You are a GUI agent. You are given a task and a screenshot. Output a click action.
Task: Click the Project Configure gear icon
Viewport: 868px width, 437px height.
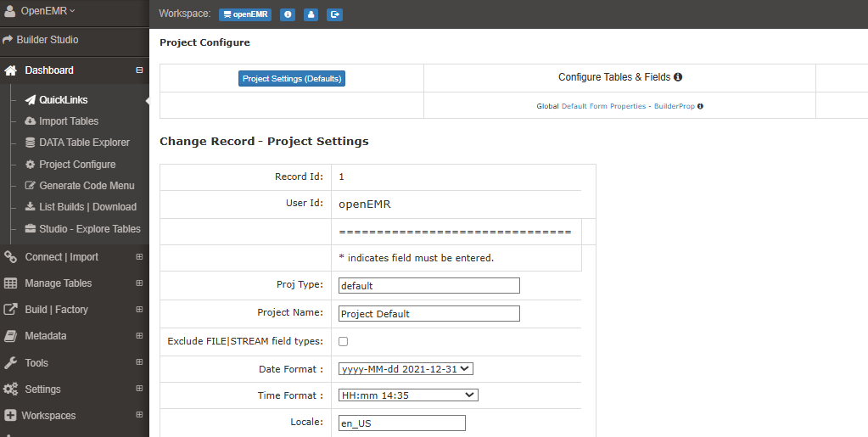point(31,165)
